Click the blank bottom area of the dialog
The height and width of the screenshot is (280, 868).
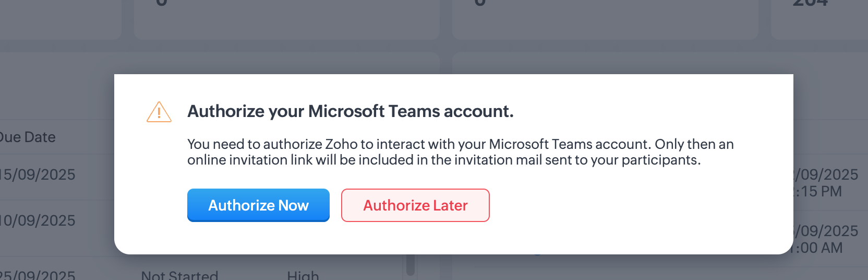pyautogui.click(x=454, y=239)
